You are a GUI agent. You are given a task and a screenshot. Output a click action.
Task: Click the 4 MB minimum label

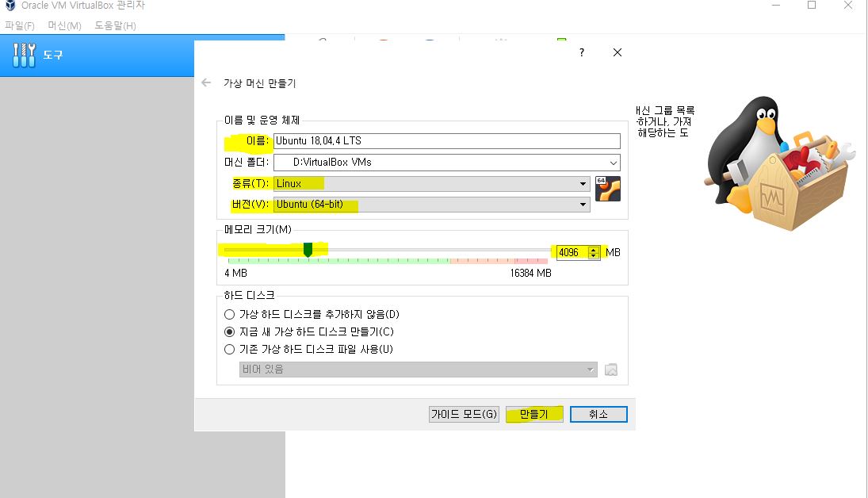(235, 273)
